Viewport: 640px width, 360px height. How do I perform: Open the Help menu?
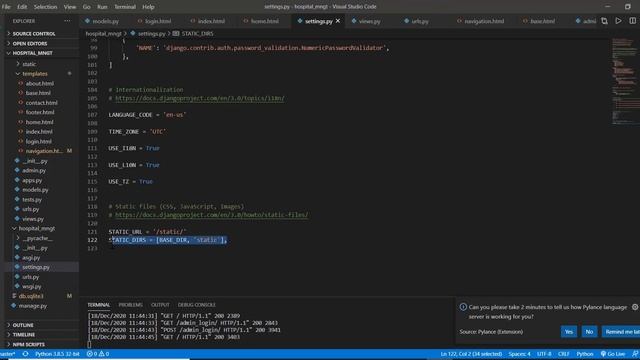(148, 7)
